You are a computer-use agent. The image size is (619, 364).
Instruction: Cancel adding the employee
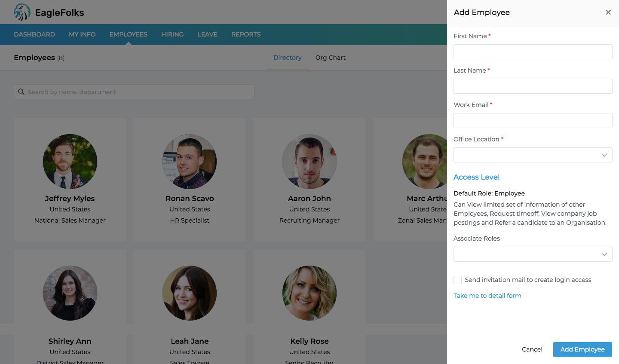click(x=532, y=349)
